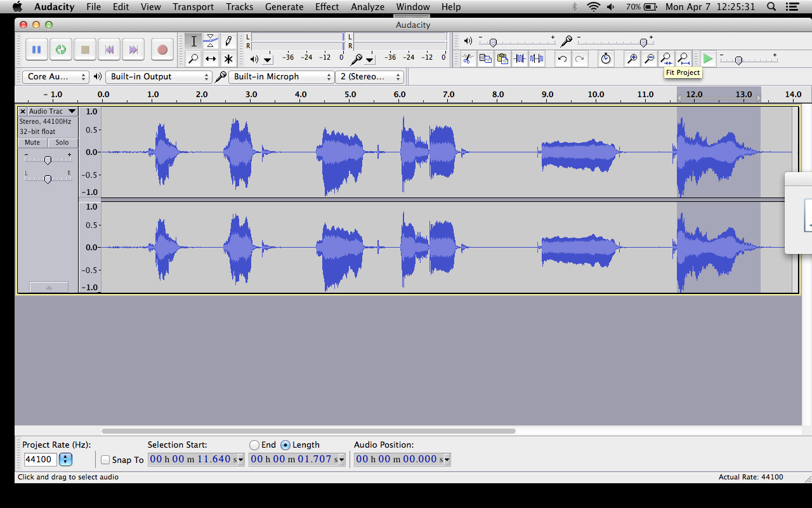Click the Pause transport button
Screen dimensions: 812x508
click(36, 50)
